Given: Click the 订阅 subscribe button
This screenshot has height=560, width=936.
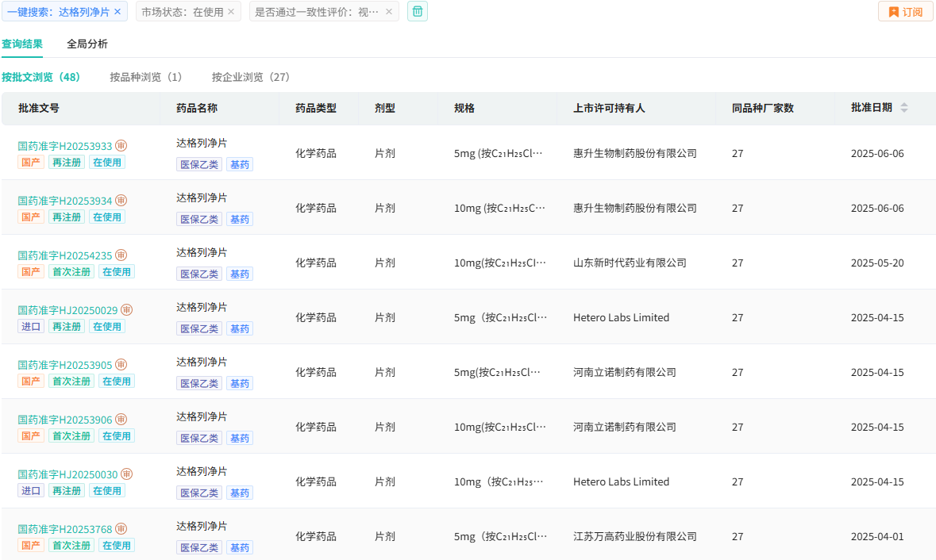Looking at the screenshot, I should coord(906,12).
